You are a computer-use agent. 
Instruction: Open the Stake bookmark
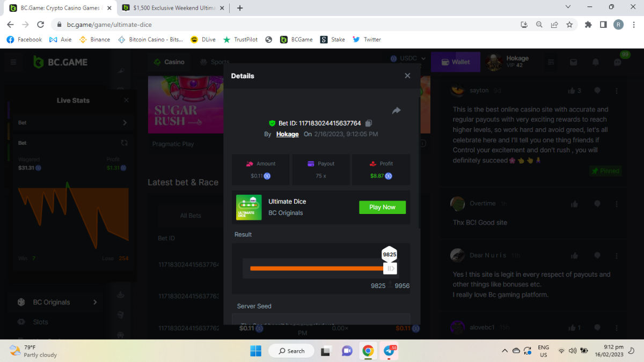[x=333, y=39]
